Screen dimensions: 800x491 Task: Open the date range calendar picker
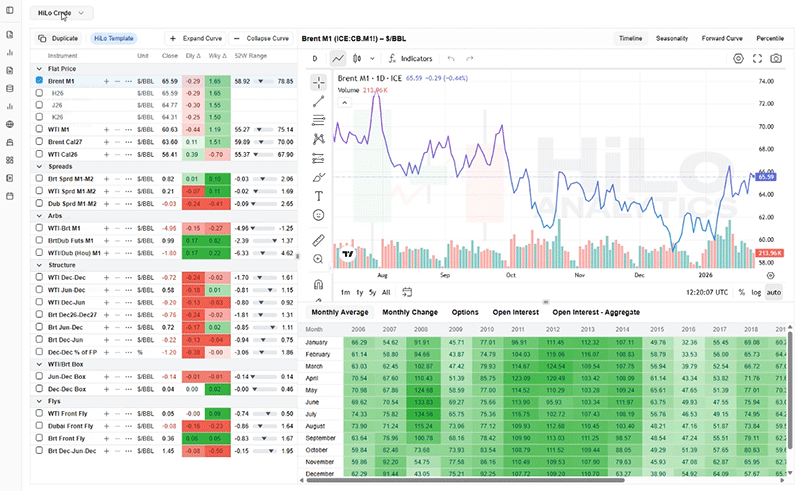click(407, 292)
